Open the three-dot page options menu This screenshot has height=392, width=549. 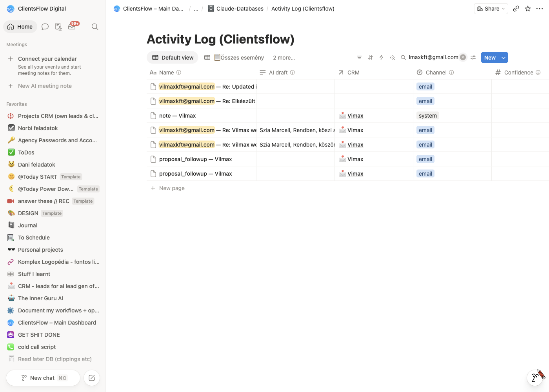point(540,9)
